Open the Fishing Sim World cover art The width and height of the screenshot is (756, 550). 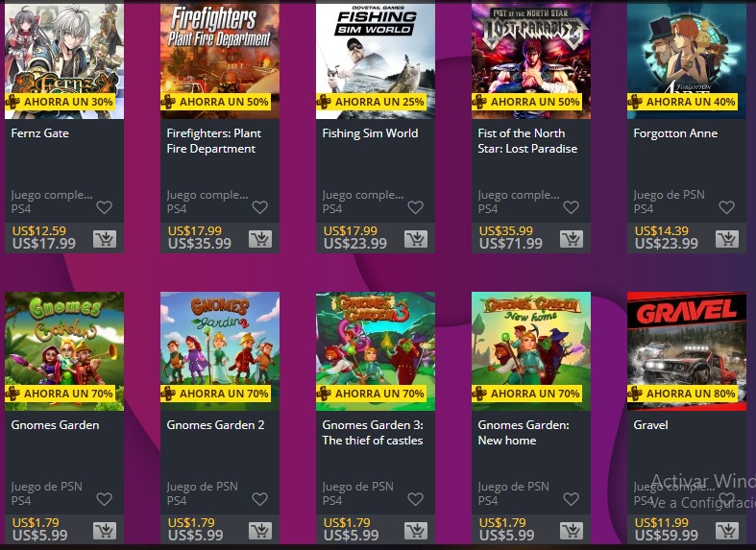(x=375, y=60)
